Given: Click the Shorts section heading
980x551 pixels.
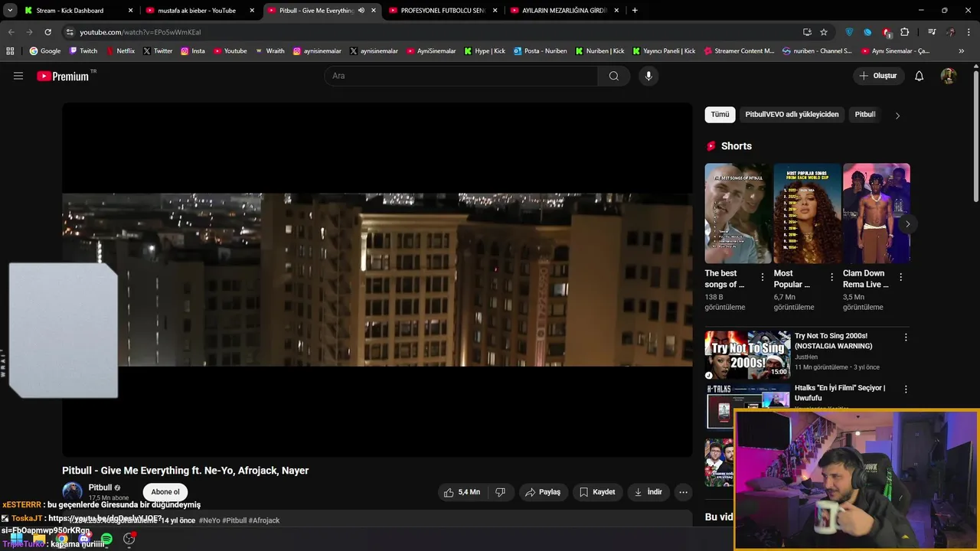Looking at the screenshot, I should (x=737, y=146).
